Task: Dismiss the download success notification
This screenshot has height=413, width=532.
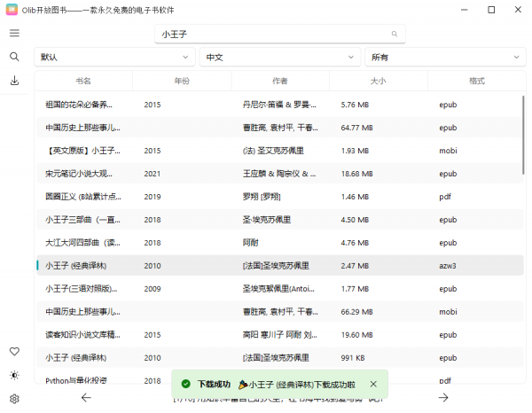Action: tap(373, 384)
